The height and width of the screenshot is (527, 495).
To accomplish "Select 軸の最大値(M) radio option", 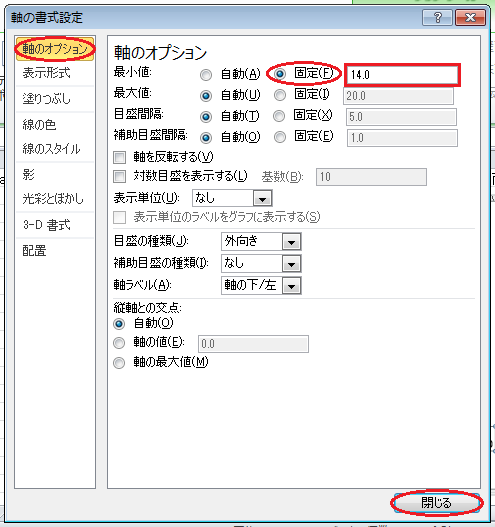I will point(119,363).
